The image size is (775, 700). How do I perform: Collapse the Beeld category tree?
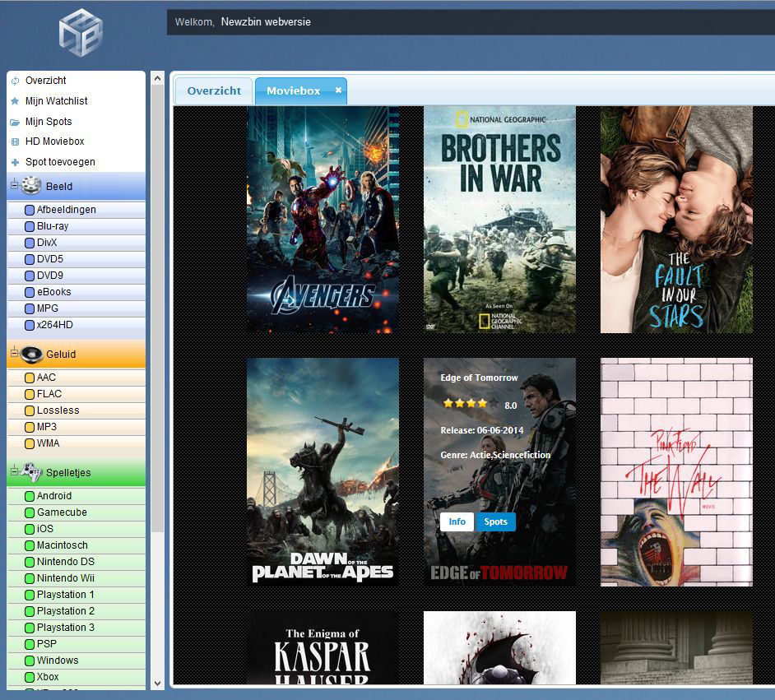tap(14, 186)
